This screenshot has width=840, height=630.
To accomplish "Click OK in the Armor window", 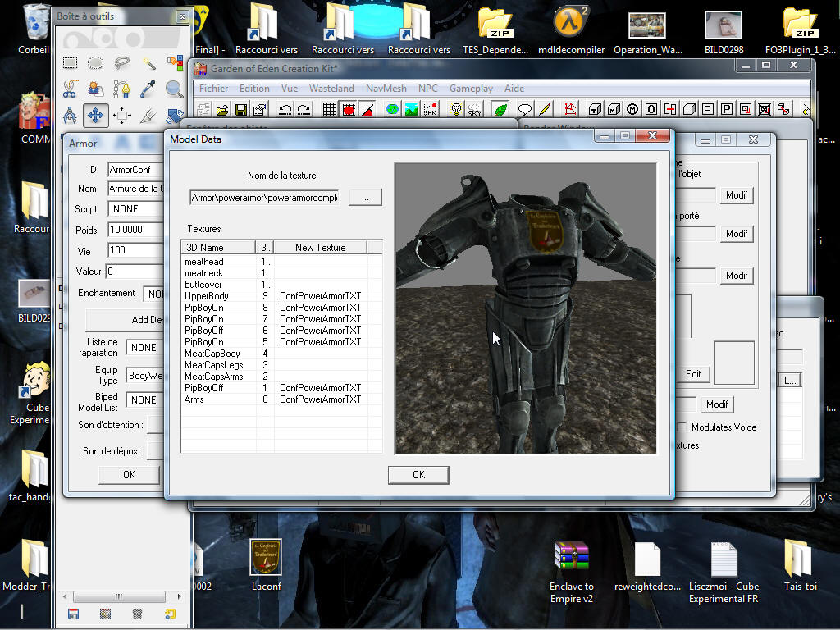I will pos(129,475).
